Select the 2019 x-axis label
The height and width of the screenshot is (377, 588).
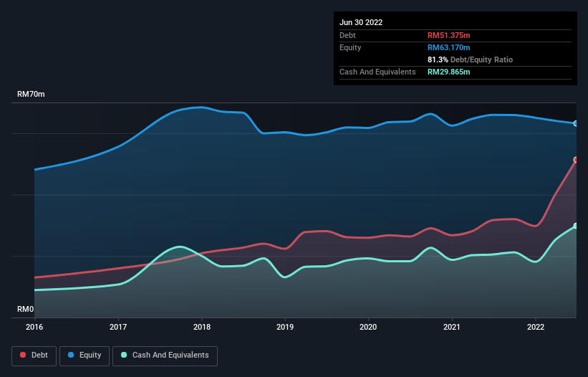tap(285, 327)
